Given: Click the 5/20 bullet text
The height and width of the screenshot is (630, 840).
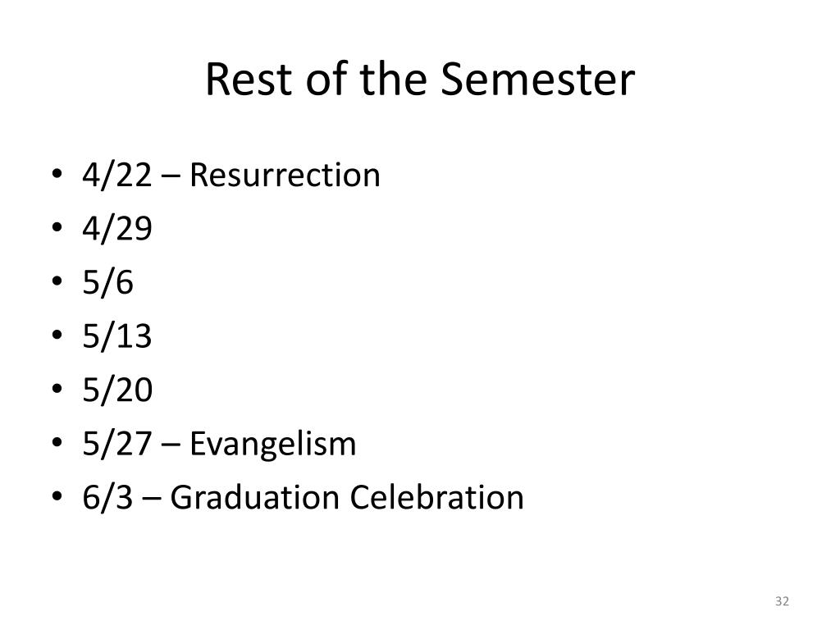Looking at the screenshot, I should click(117, 390).
